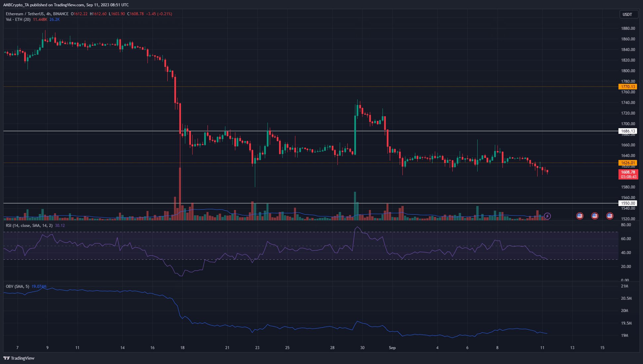
Task: Click the RSI 80.00 axis label
Action: click(x=626, y=225)
